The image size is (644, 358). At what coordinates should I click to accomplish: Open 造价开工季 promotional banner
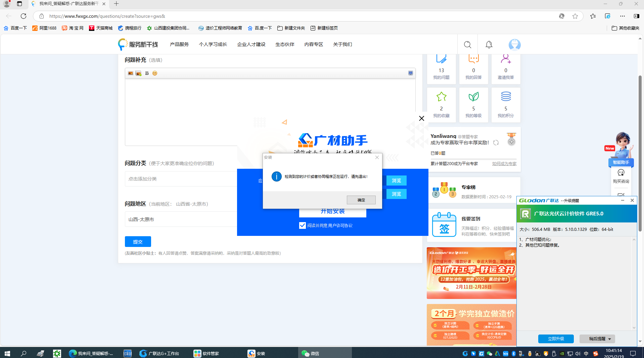pos(471,273)
